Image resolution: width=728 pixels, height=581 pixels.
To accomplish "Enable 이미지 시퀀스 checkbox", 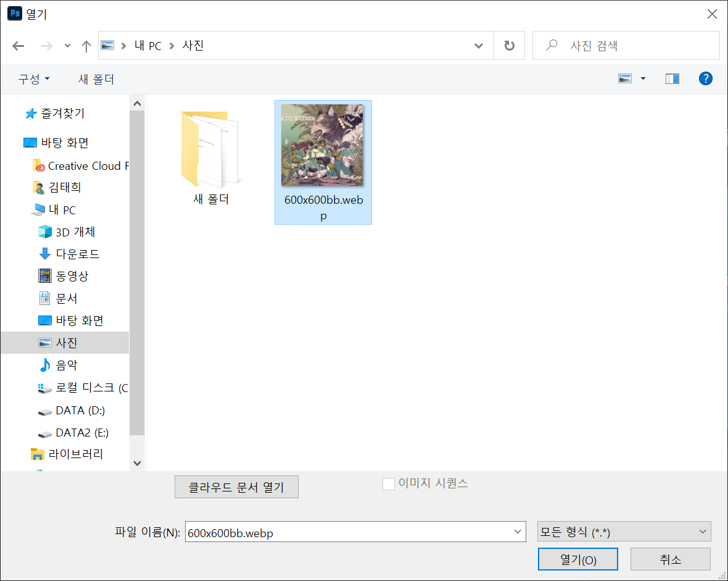I will coord(389,483).
